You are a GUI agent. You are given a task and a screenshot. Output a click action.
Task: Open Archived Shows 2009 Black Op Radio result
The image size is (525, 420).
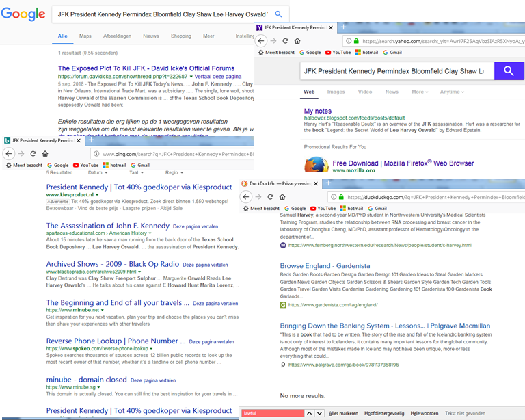click(x=113, y=264)
